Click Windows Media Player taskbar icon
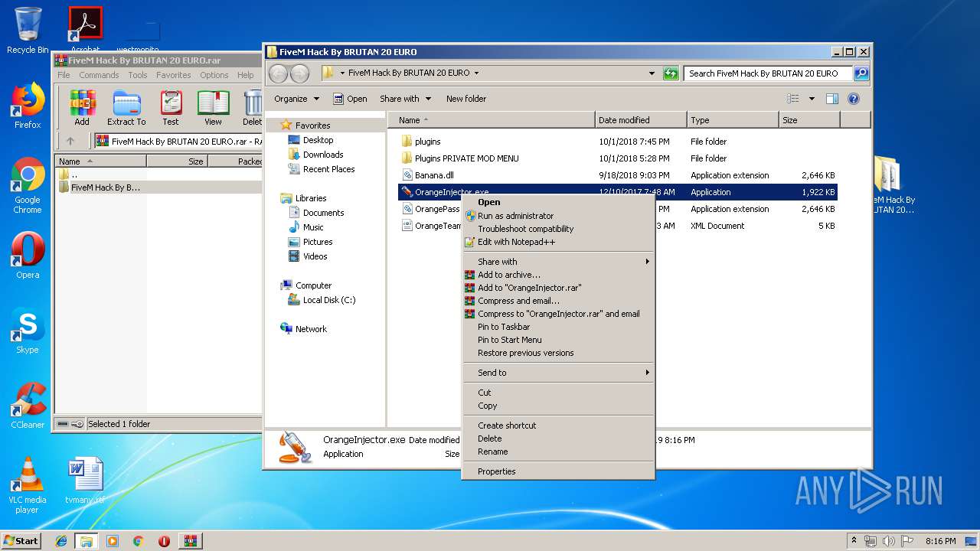This screenshot has height=551, width=980. pyautogui.click(x=113, y=541)
